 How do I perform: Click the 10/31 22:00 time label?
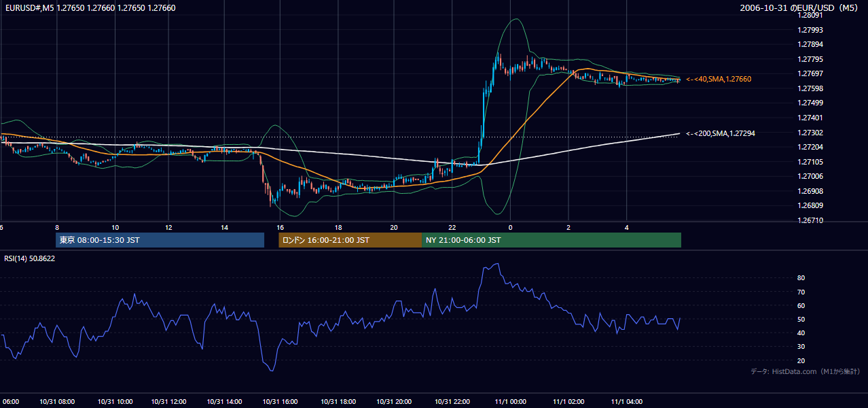(x=453, y=401)
